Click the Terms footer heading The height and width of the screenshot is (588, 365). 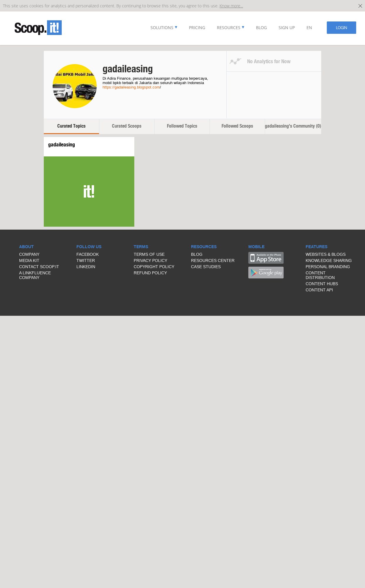[141, 247]
